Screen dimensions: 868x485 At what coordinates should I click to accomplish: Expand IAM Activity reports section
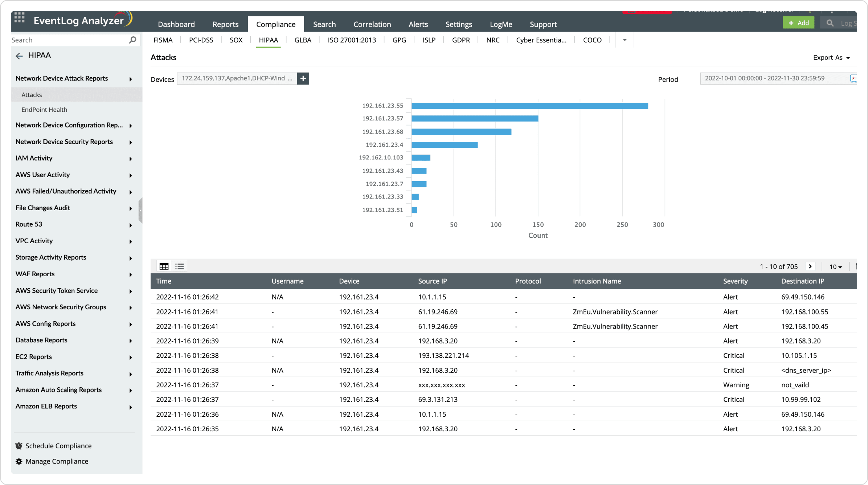tap(74, 158)
